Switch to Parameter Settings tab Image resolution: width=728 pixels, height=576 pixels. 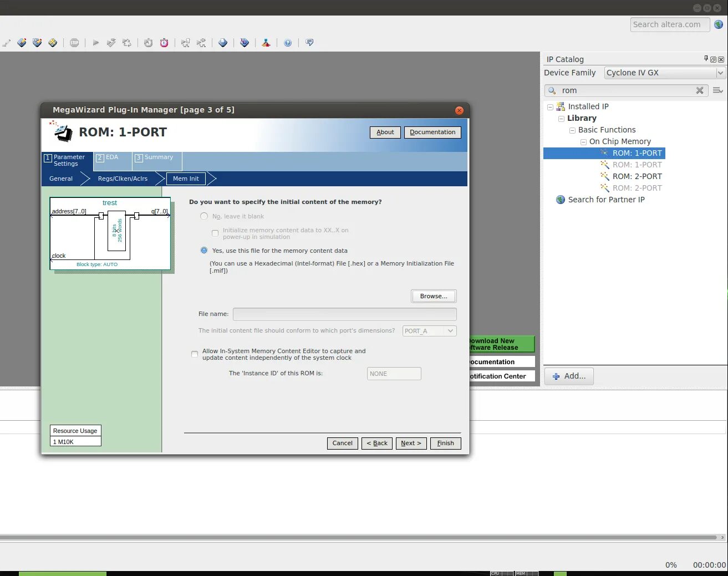click(x=67, y=161)
